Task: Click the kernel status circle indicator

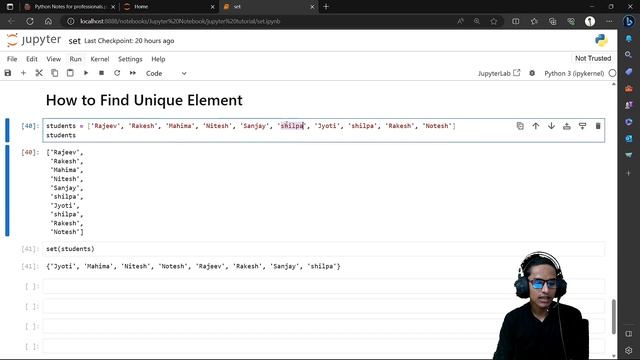Action: click(612, 73)
